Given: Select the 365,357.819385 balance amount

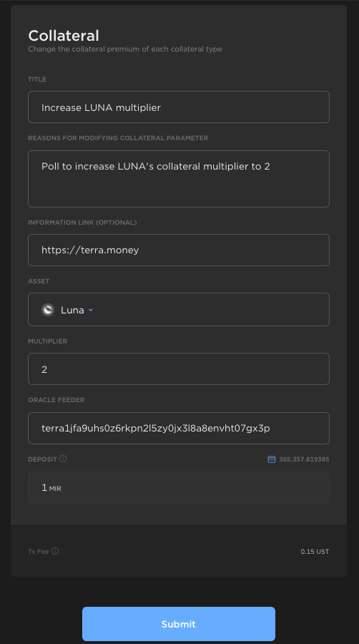Looking at the screenshot, I should coord(304,459).
